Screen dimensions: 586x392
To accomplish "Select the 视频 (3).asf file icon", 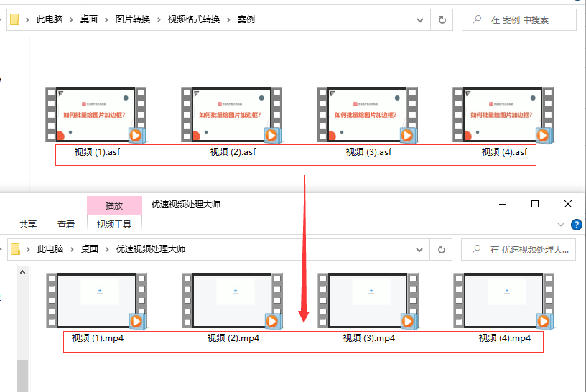I will (x=368, y=115).
